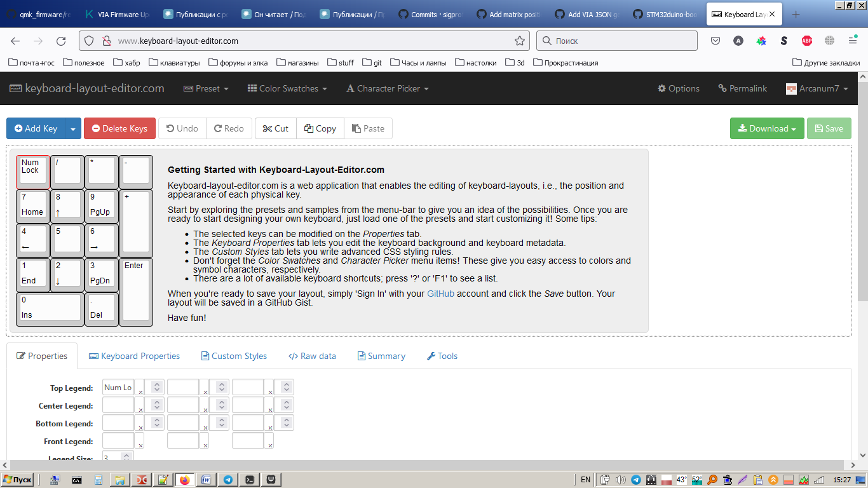Click the Num Lock key on the keypad
This screenshot has width=868, height=488.
pyautogui.click(x=33, y=172)
